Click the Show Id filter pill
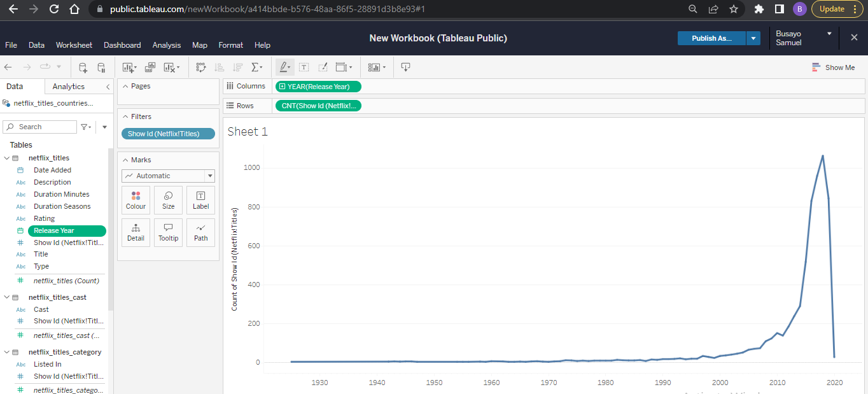868x394 pixels. pos(168,134)
